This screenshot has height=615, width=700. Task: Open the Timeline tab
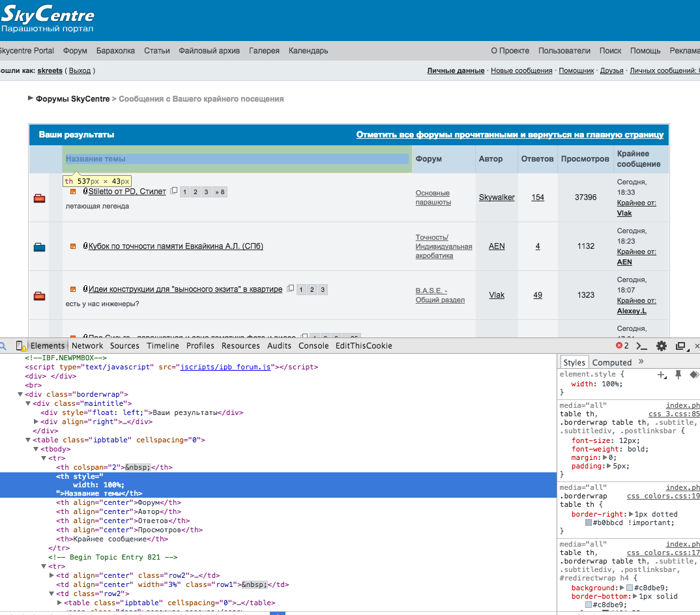click(x=162, y=346)
